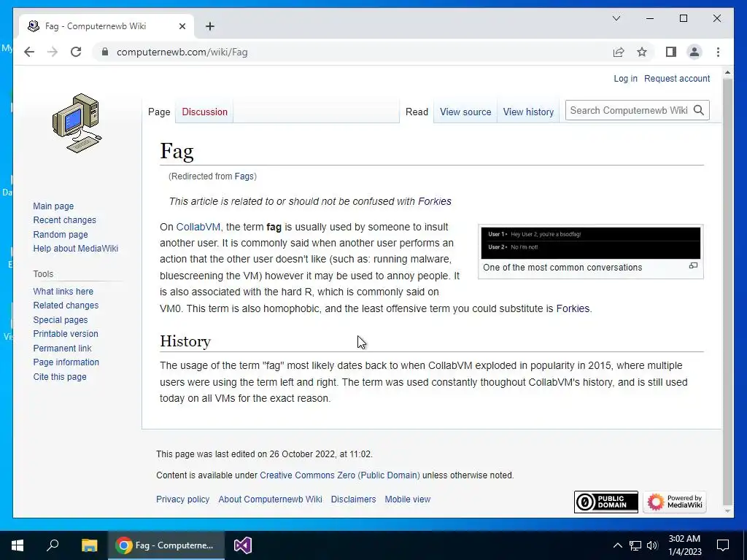Click the Computernewb computer logo

tap(77, 122)
